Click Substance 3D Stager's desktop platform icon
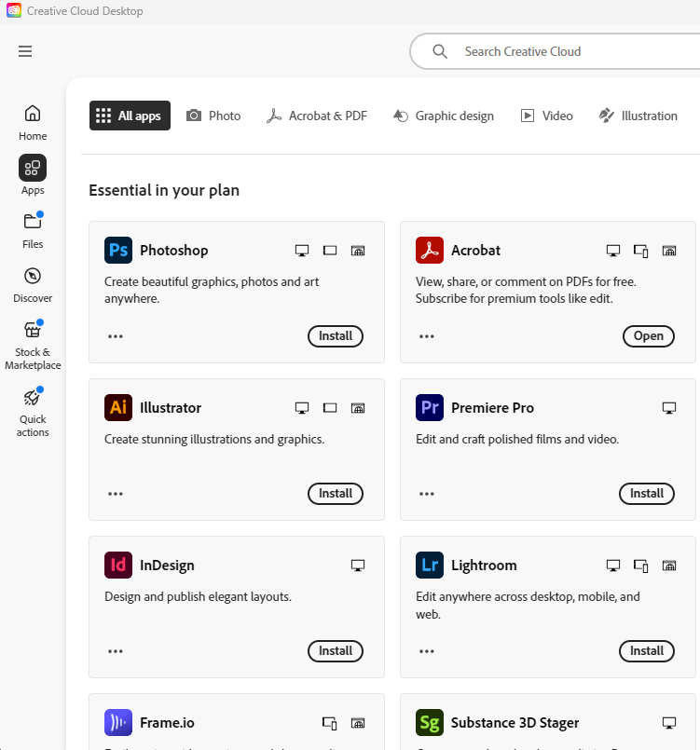 pyautogui.click(x=669, y=723)
